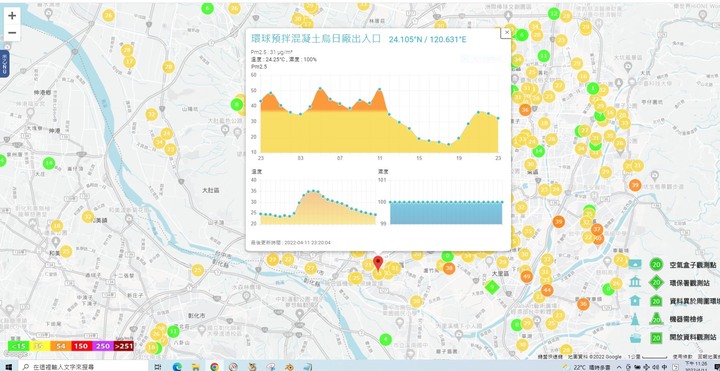
Task: Click the 開放資料觀測站 legend icon
Action: pyautogui.click(x=635, y=338)
